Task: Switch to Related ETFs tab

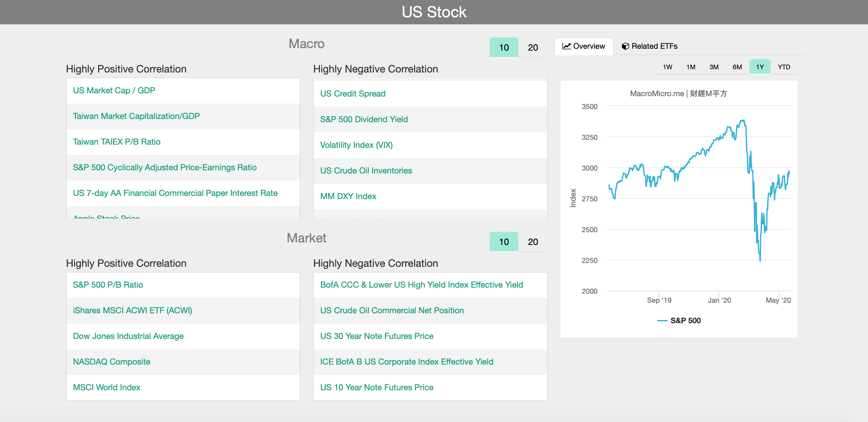Action: [649, 46]
